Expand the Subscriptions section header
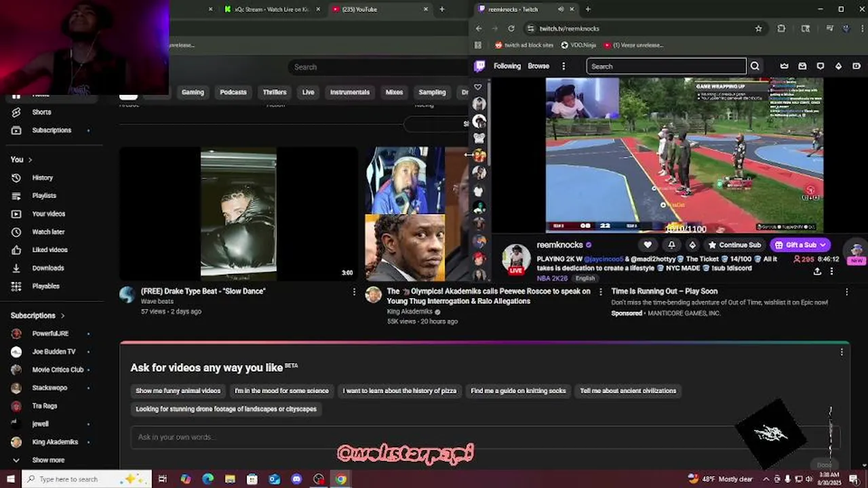 37,315
